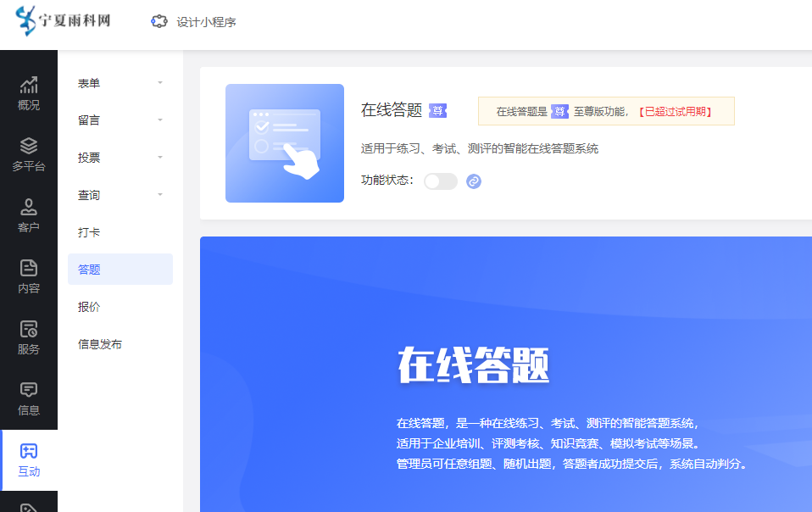Open the 客户 customers sidebar icon

[29, 216]
